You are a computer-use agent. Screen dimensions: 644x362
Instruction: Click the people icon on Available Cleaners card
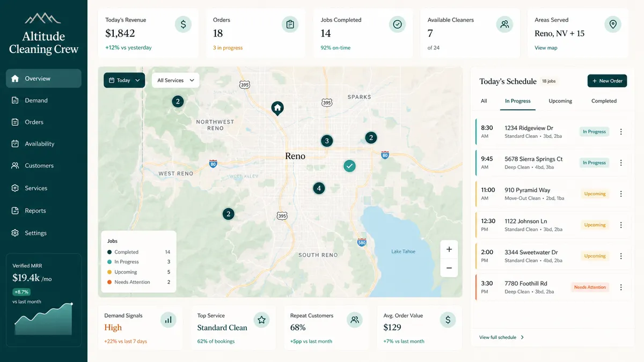click(504, 24)
